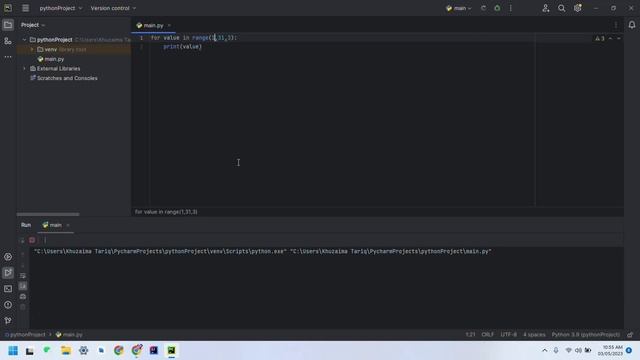The width and height of the screenshot is (640, 360).
Task: Print the run console output
Action: [23, 296]
